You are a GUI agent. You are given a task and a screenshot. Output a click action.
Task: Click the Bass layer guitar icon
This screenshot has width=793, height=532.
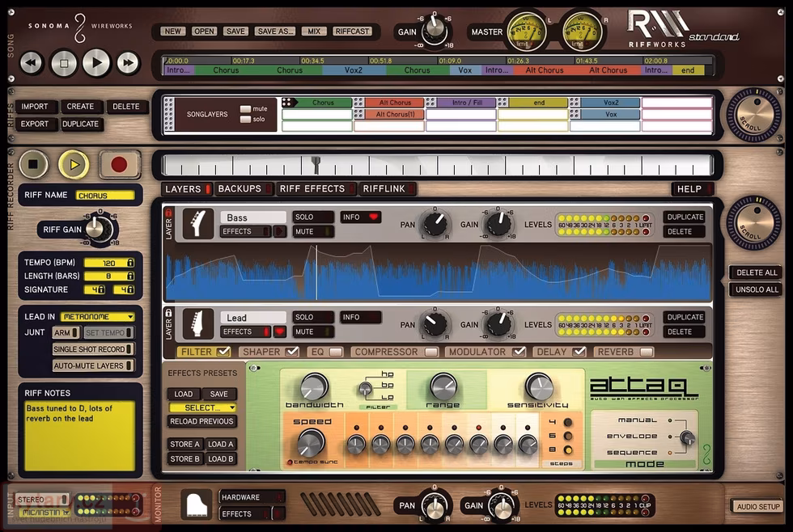(x=198, y=224)
